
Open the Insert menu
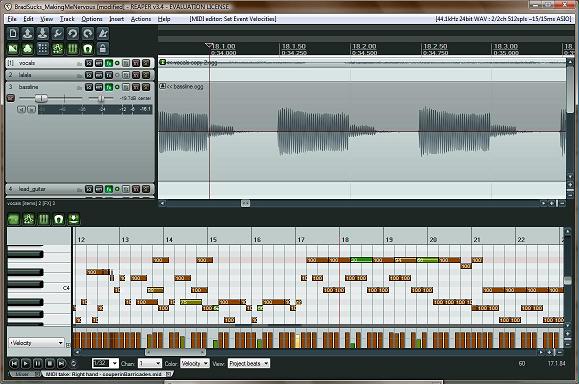[116, 19]
